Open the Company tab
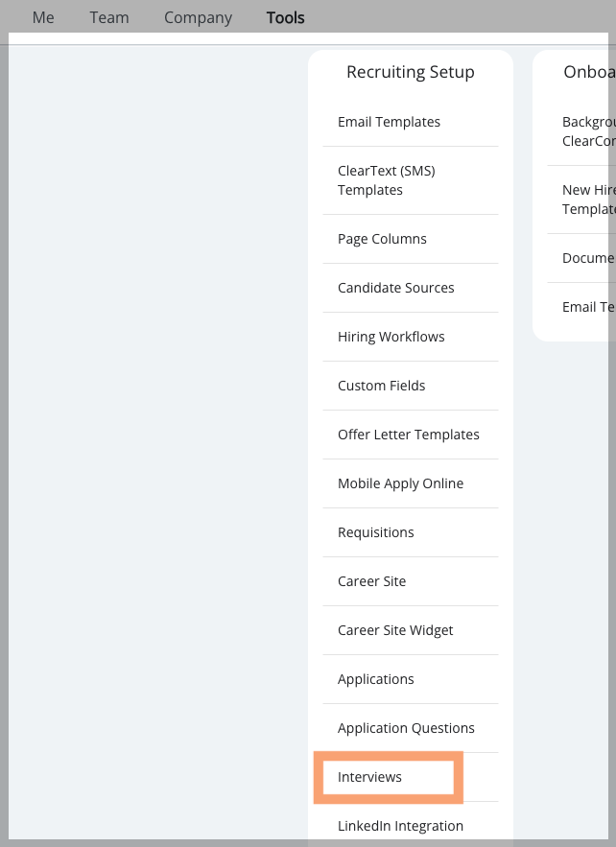This screenshot has height=847, width=616. pos(198,18)
